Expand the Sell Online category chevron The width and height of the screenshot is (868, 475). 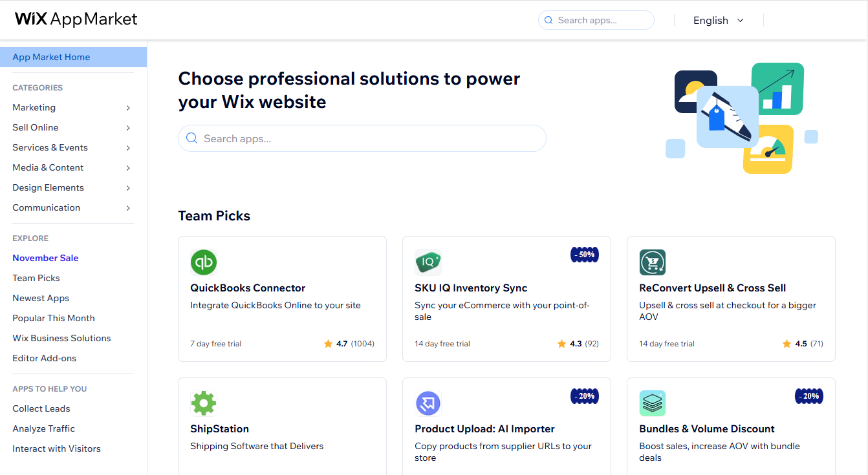[128, 128]
